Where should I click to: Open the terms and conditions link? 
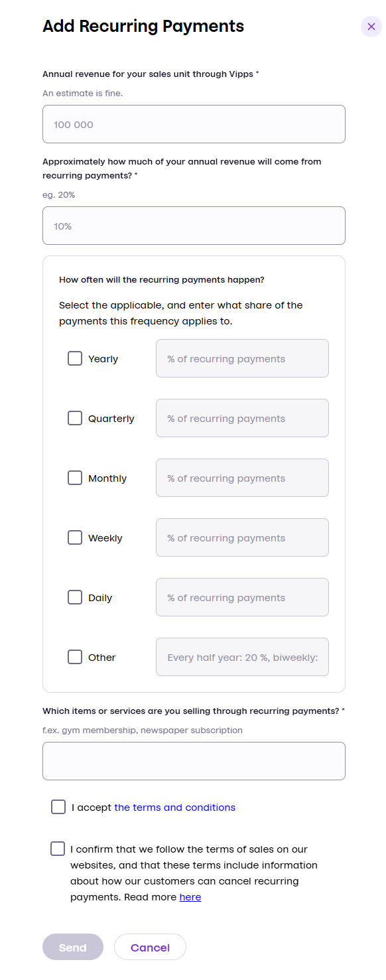coord(174,807)
